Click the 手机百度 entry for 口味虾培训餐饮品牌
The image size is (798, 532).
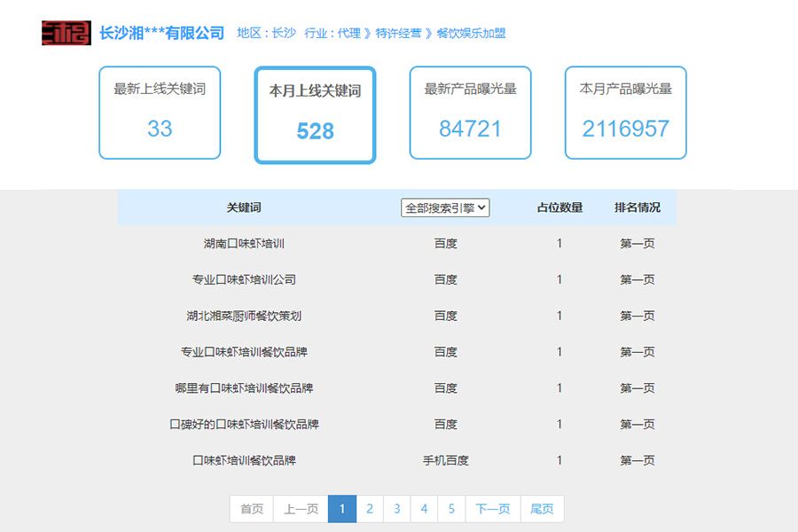point(446,460)
